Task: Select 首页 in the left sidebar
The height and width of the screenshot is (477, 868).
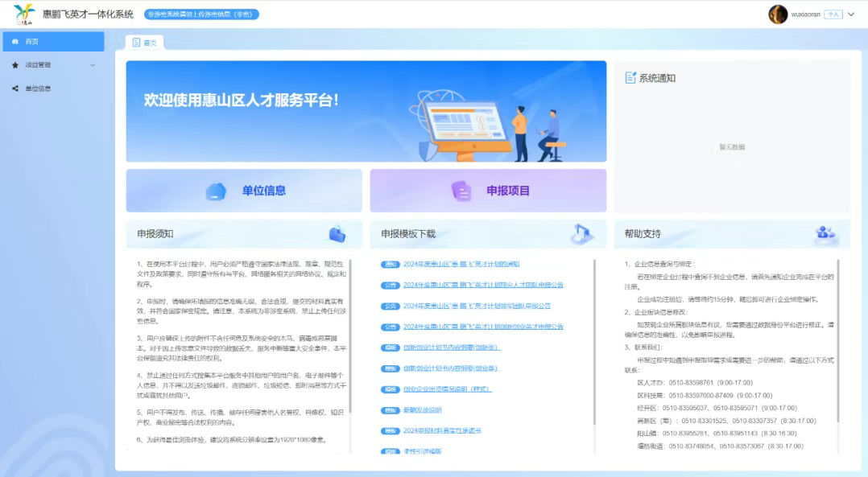Action: click(52, 42)
